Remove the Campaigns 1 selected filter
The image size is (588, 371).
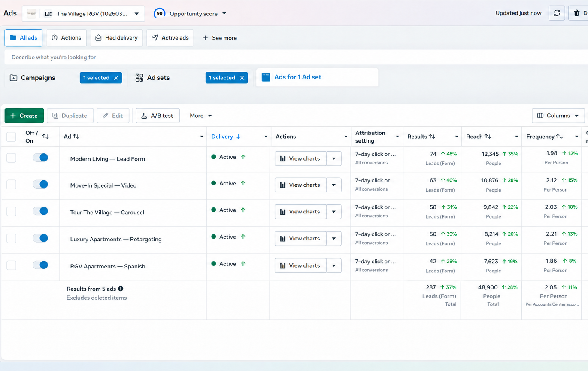pyautogui.click(x=116, y=78)
